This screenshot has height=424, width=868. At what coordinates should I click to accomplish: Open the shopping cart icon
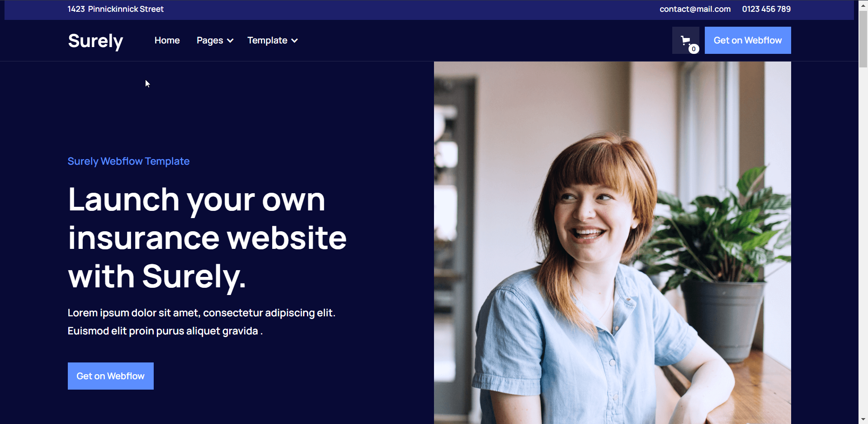(x=685, y=40)
